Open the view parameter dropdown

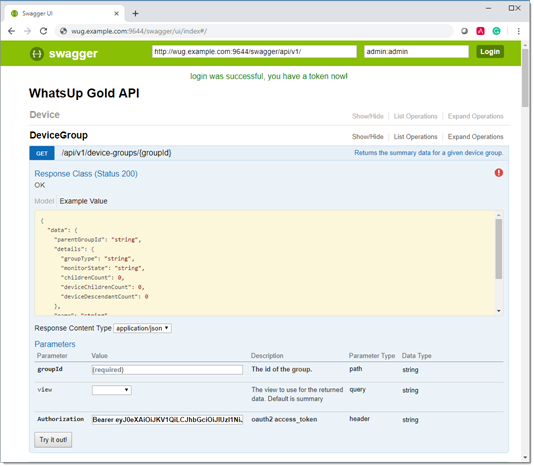112,390
